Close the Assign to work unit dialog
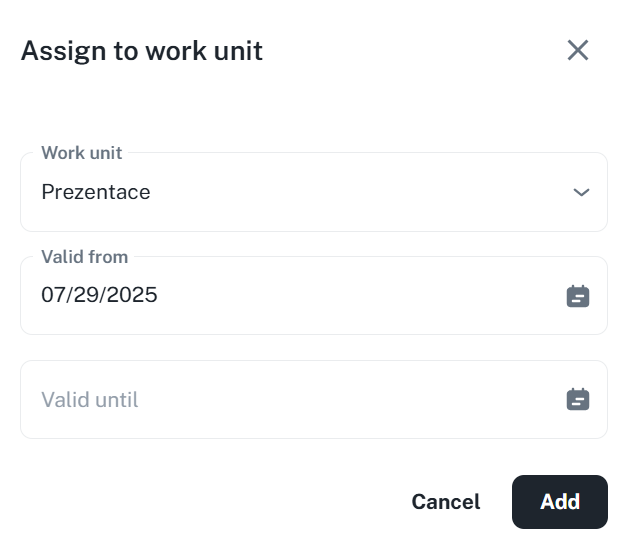This screenshot has height=552, width=629. click(x=578, y=50)
